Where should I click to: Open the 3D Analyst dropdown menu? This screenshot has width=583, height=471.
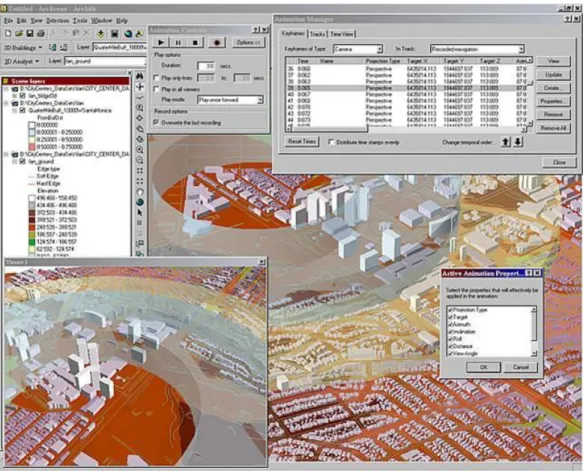[x=21, y=61]
